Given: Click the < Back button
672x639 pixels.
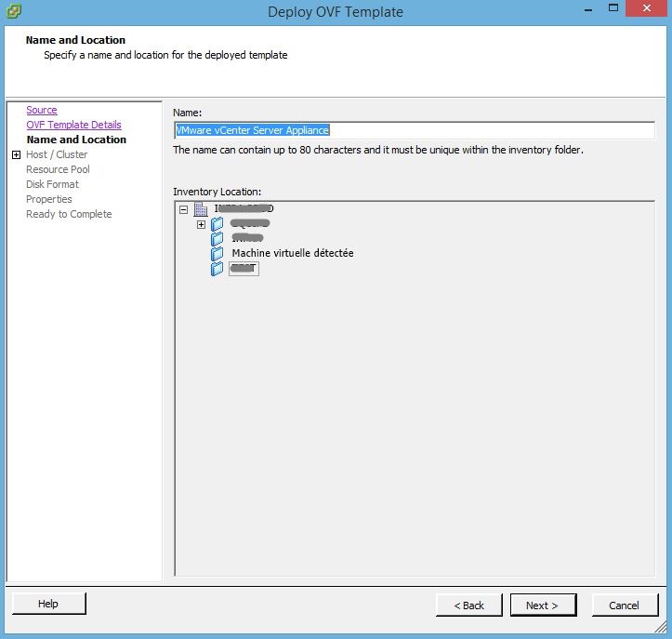Looking at the screenshot, I should [x=468, y=606].
